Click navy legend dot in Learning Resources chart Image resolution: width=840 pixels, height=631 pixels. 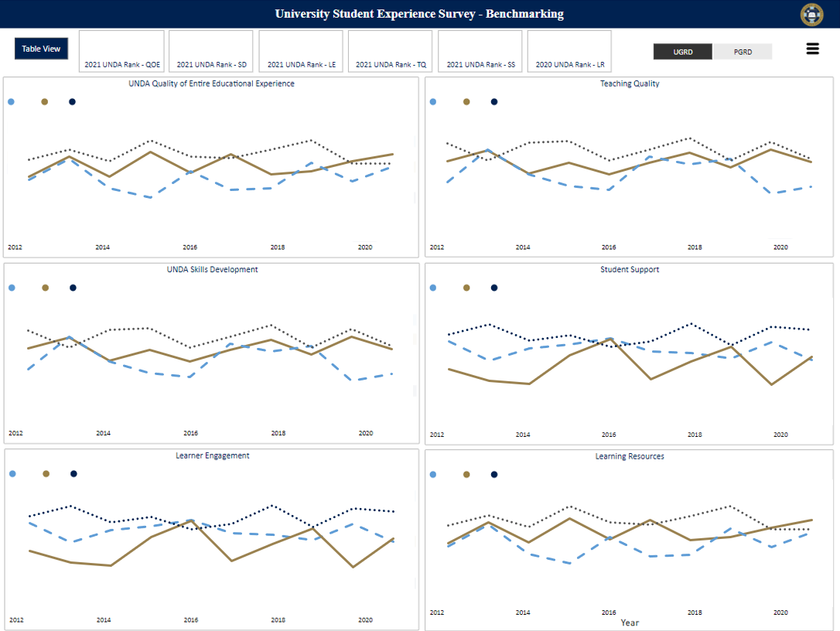[494, 475]
